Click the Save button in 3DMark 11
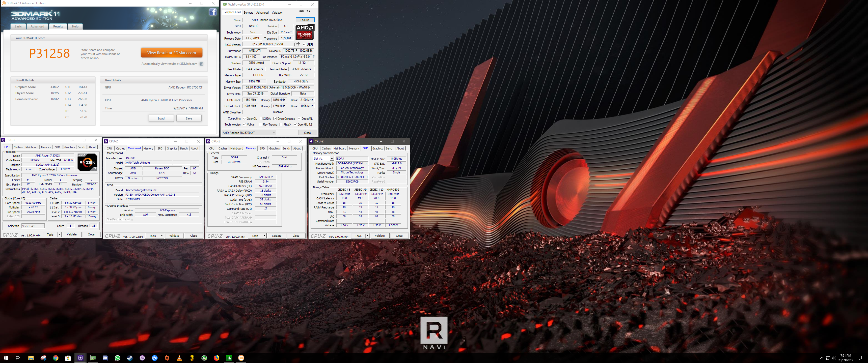 (x=189, y=118)
